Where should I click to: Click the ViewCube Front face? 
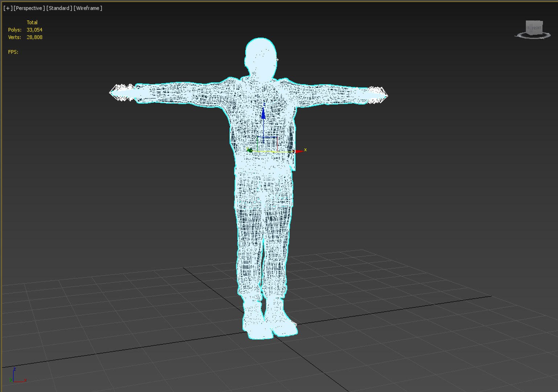point(537,28)
